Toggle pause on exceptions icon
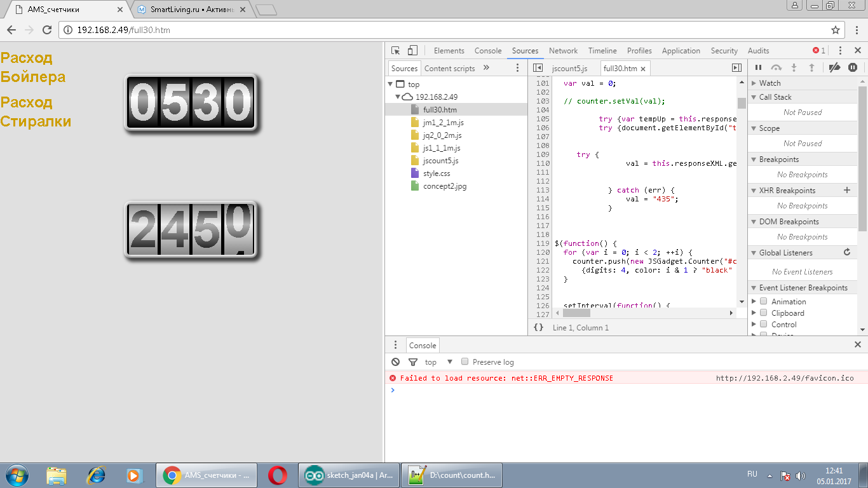 [853, 67]
